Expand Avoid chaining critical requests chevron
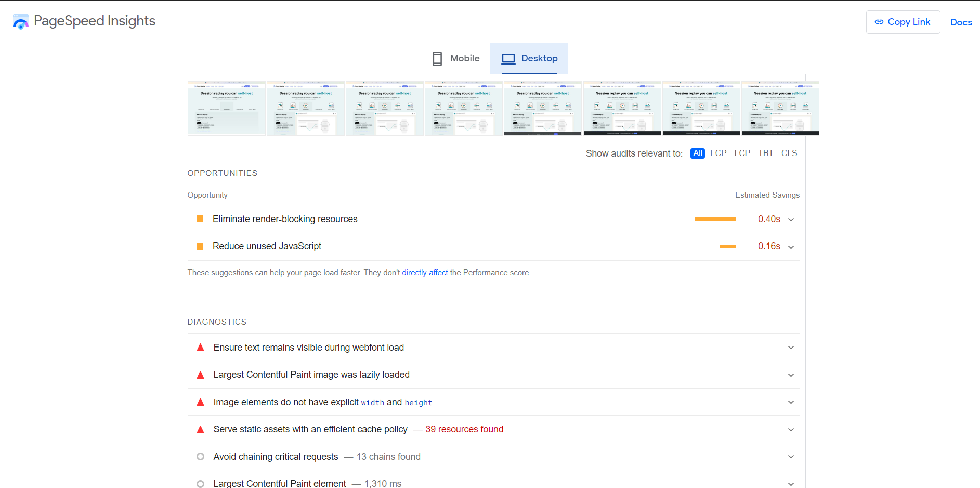 click(791, 457)
